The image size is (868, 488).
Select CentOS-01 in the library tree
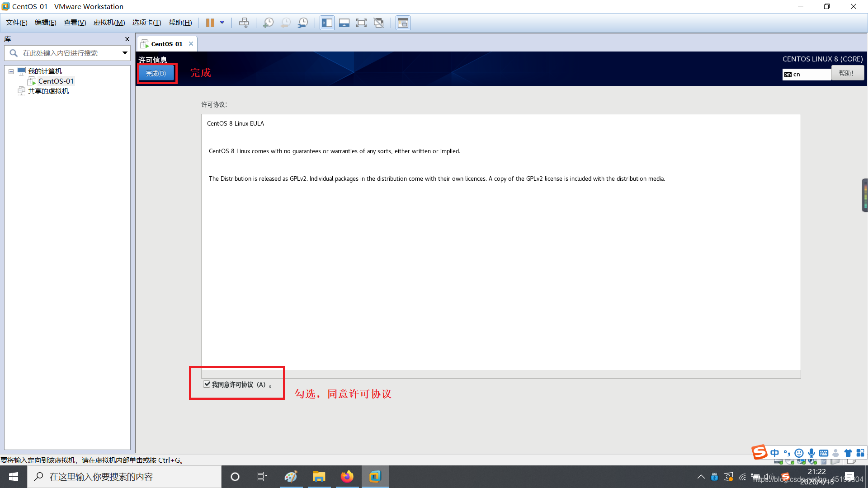click(56, 81)
